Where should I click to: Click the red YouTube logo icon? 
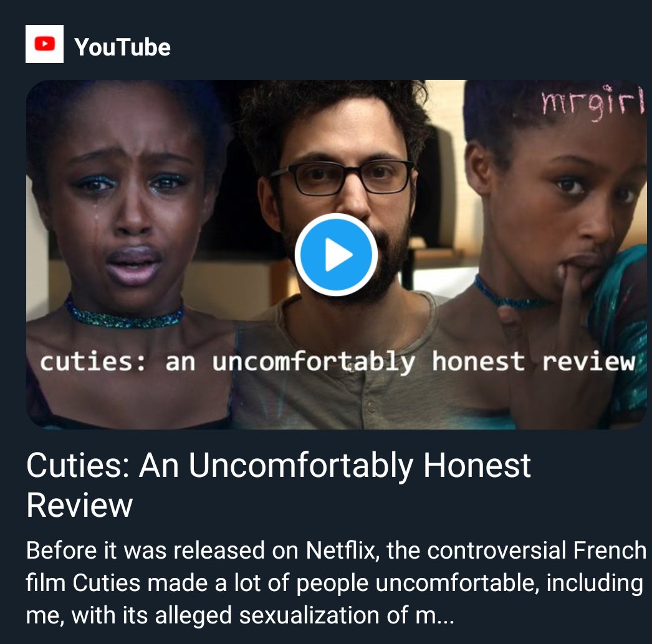click(x=44, y=44)
